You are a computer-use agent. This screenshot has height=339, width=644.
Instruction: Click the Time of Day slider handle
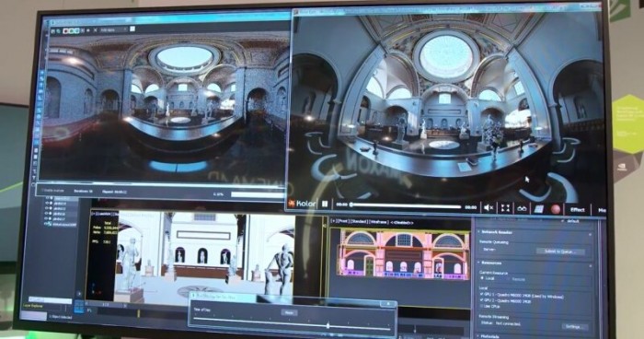pyautogui.click(x=328, y=325)
